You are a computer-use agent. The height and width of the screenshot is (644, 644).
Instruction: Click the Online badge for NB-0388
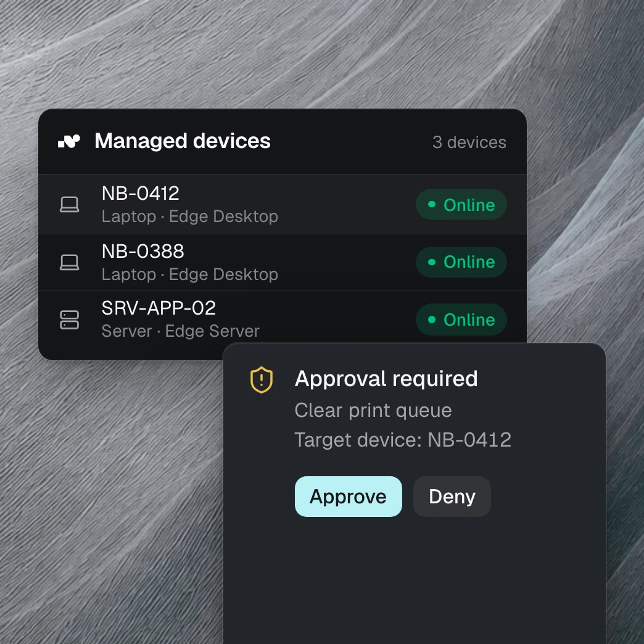tap(461, 262)
